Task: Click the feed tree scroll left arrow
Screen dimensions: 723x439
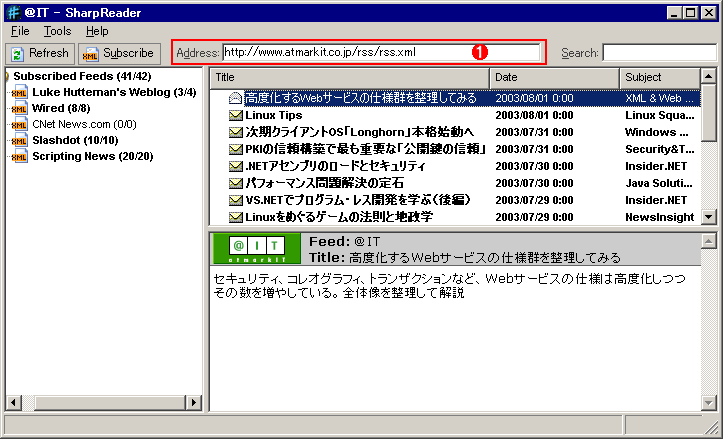Action: 13,403
